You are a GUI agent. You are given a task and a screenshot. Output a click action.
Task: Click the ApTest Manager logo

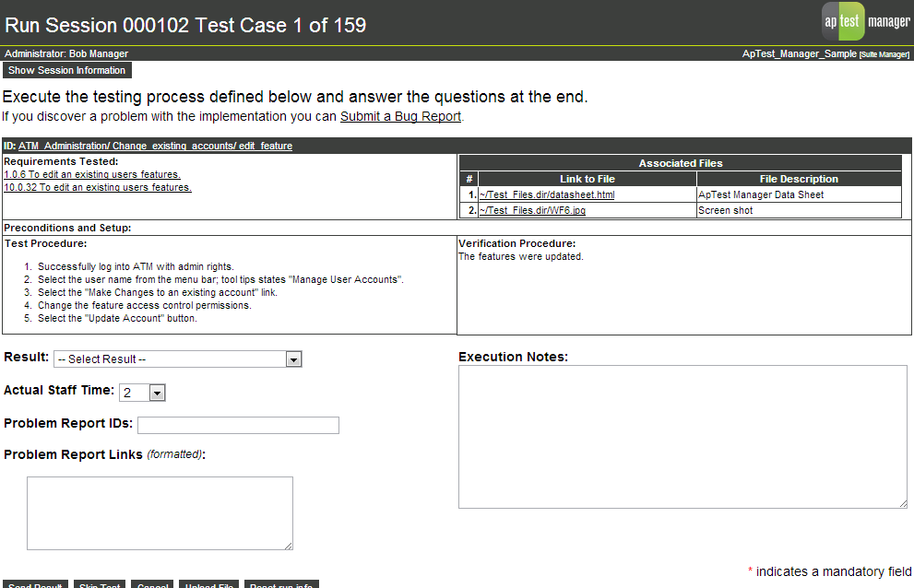[866, 21]
